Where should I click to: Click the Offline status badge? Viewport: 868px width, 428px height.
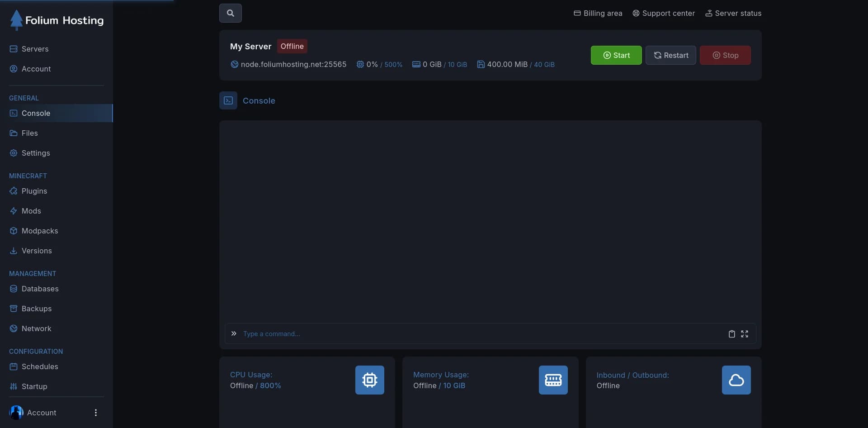point(292,46)
